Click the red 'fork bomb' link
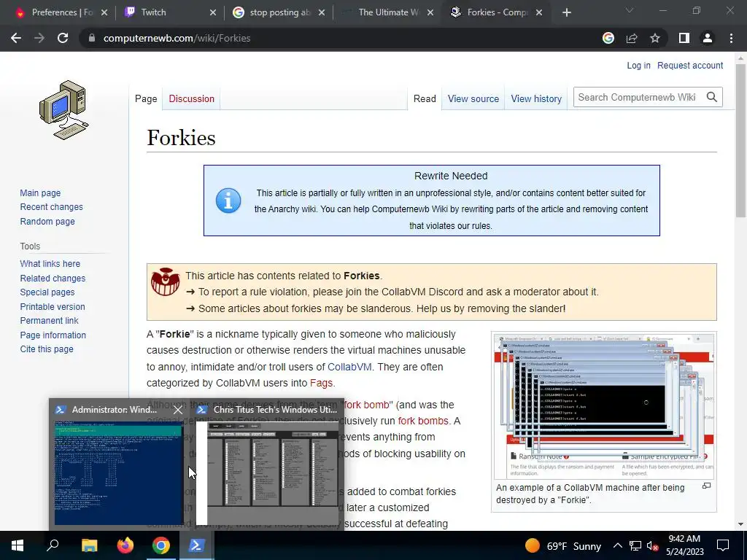The image size is (747, 560). tap(366, 405)
